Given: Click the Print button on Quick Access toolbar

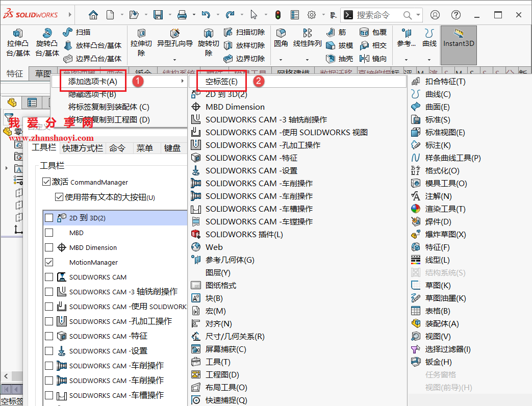Looking at the screenshot, I should click(x=183, y=15).
